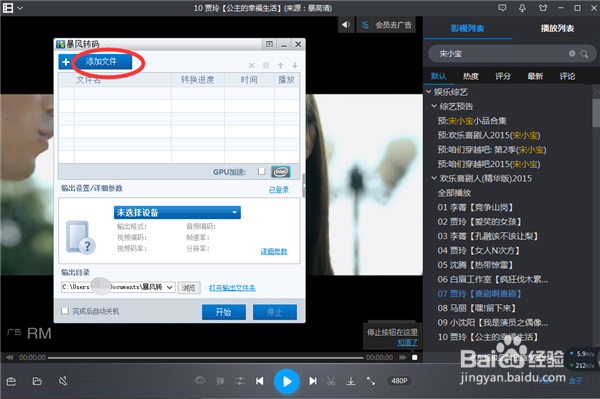This screenshot has height=399, width=600.
Task: Play 09 小沈阳 episode entry
Action: [493, 322]
